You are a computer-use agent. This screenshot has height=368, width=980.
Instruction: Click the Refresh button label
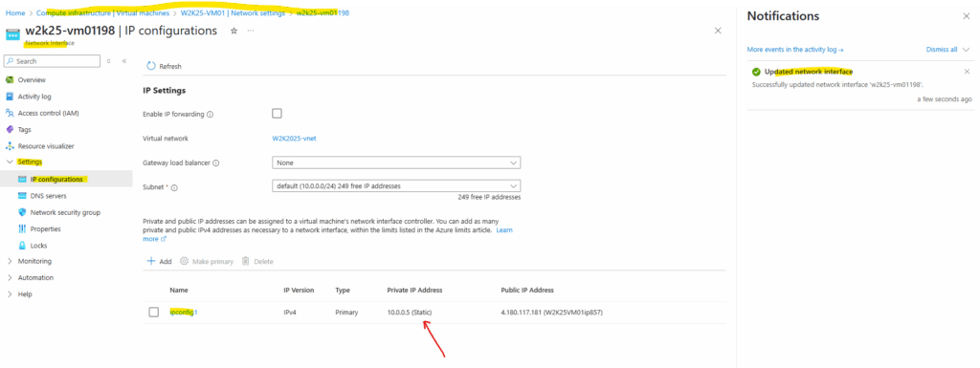pyautogui.click(x=170, y=66)
